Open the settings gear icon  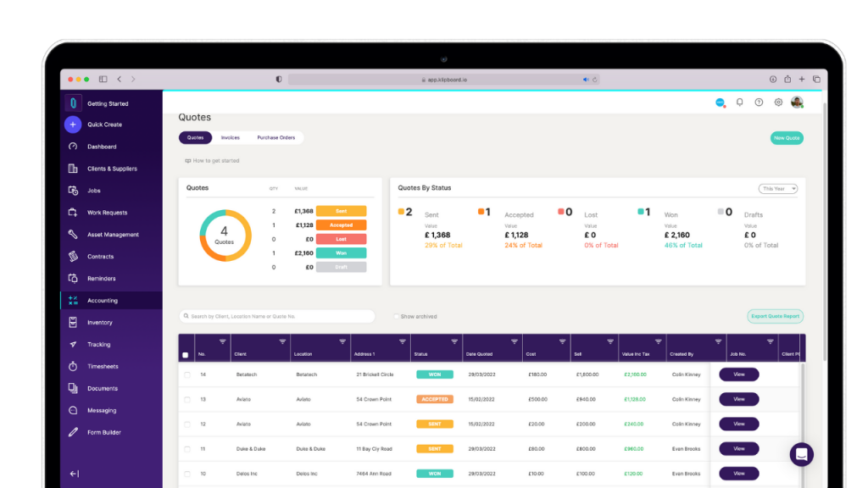pos(778,103)
